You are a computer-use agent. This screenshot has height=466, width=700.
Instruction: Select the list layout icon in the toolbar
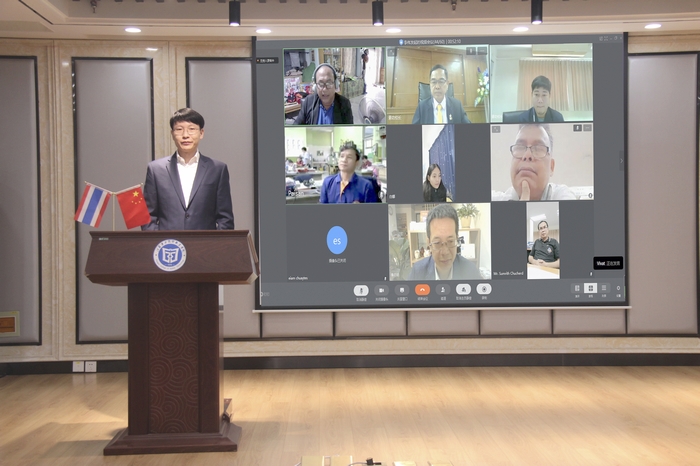point(604,288)
